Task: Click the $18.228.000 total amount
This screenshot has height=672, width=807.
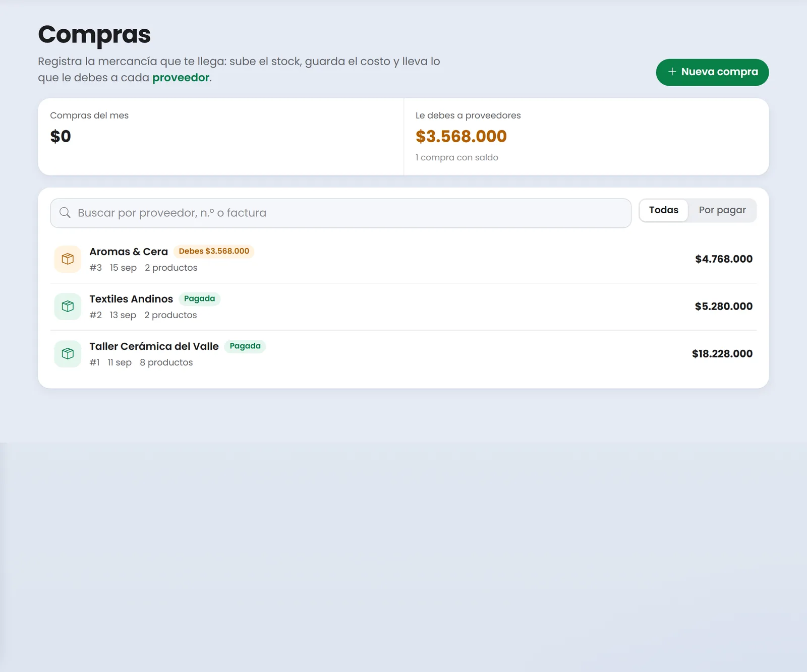Action: (722, 354)
